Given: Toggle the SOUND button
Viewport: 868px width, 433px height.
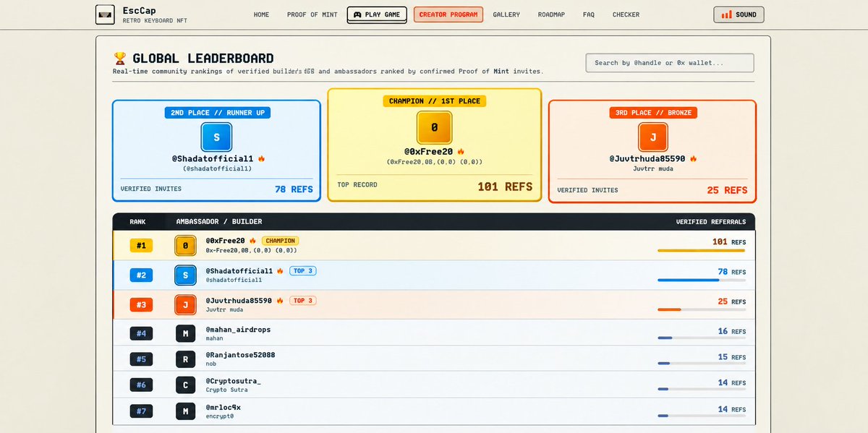Looking at the screenshot, I should click(x=739, y=14).
